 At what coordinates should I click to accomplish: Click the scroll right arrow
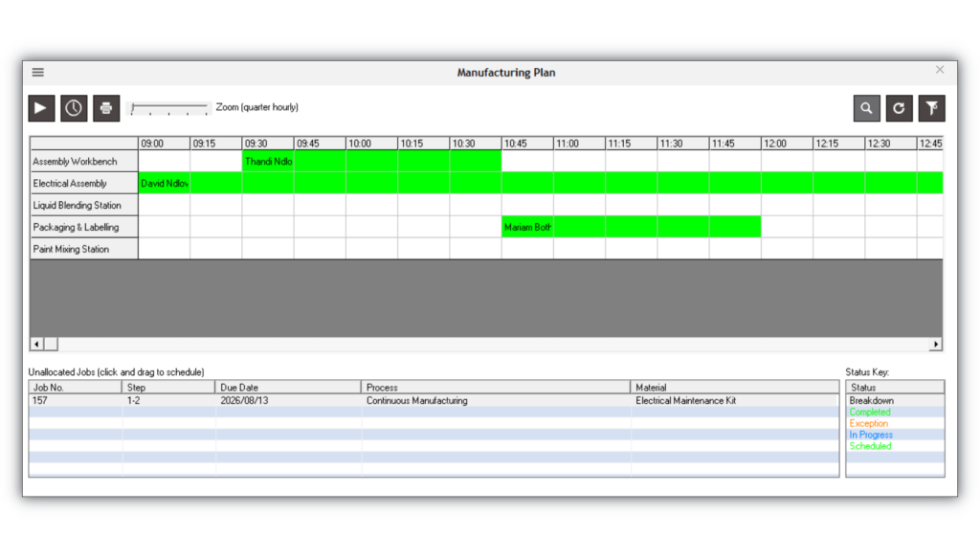pyautogui.click(x=936, y=345)
